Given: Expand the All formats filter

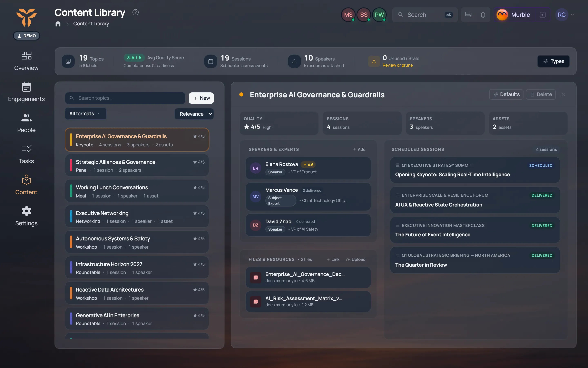Looking at the screenshot, I should tap(86, 114).
